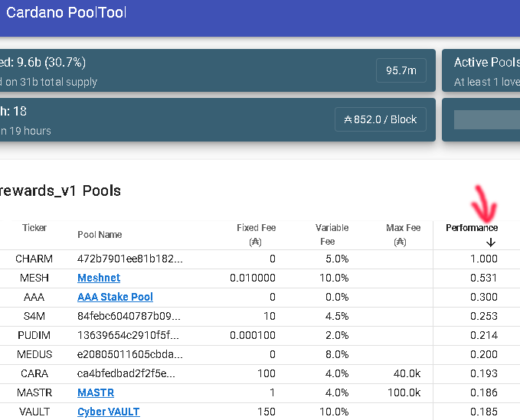Screen dimensions: 520x420
Task: Click PUDIM fixed fee 0.000100
Action: pos(253,336)
